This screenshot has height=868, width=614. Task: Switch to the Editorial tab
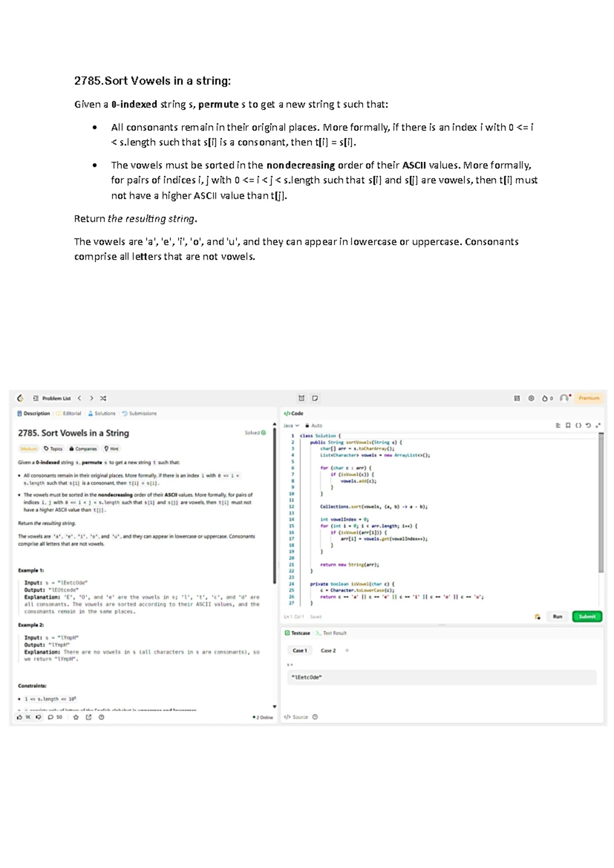coord(69,414)
